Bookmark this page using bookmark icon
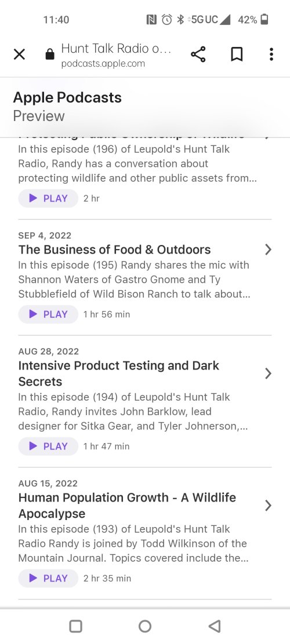This screenshot has height=644, width=290. point(237,54)
